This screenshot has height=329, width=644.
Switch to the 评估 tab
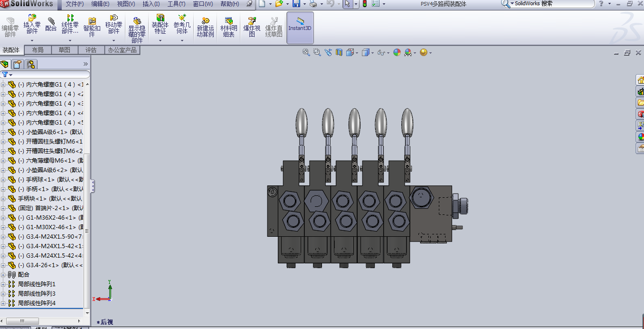[91, 50]
